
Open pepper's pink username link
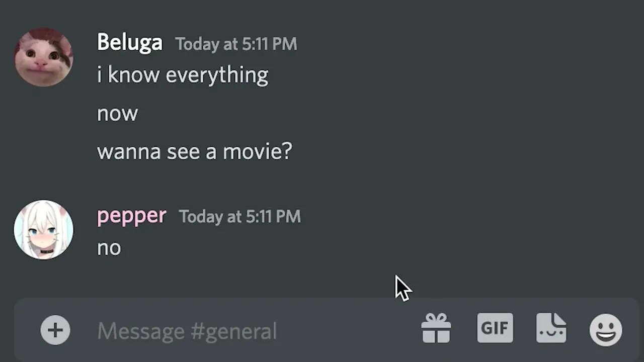[131, 216]
